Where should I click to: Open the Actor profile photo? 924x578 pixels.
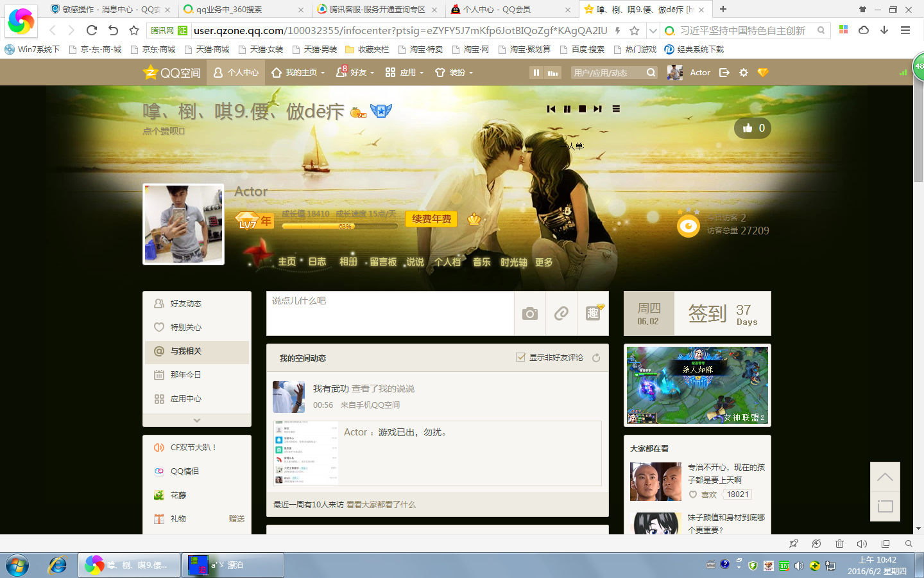184,225
